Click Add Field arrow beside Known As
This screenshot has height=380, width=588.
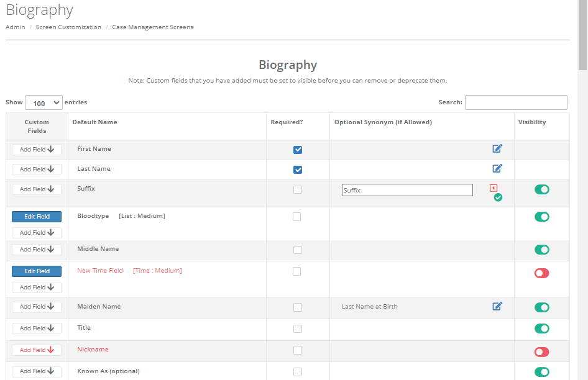tap(36, 371)
